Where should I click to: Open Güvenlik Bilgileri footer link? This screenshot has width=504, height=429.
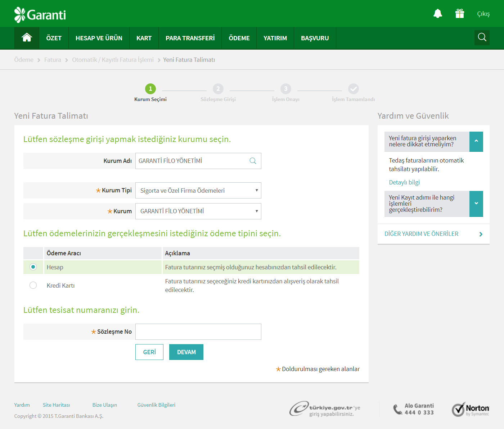coord(156,405)
